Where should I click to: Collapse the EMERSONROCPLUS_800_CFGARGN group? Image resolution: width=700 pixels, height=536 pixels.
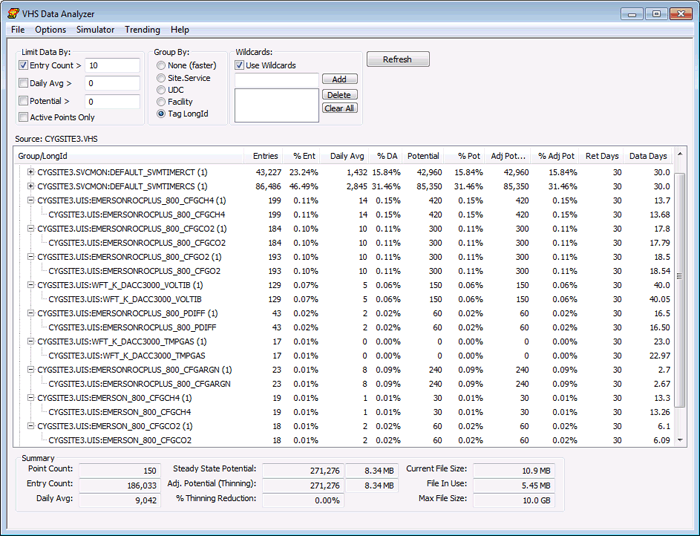(x=30, y=370)
